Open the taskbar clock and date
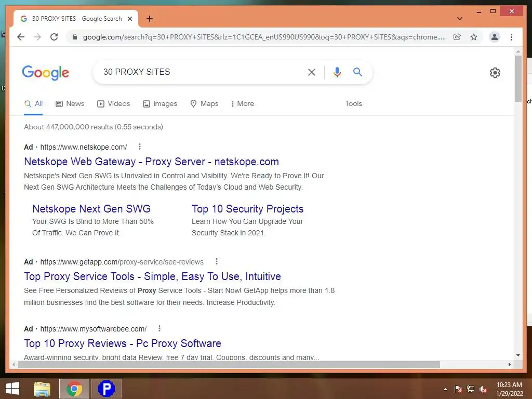Viewport: 532px width, 399px height. 509,389
